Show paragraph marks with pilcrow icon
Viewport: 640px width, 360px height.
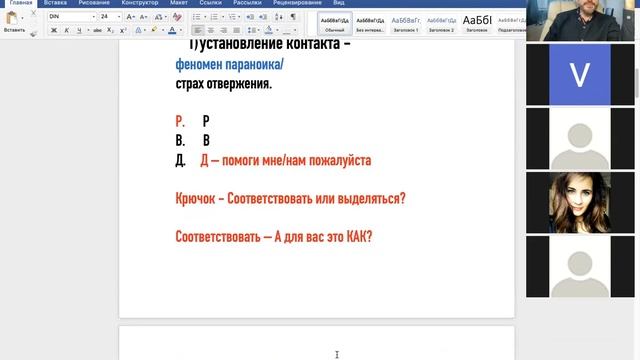[293, 17]
